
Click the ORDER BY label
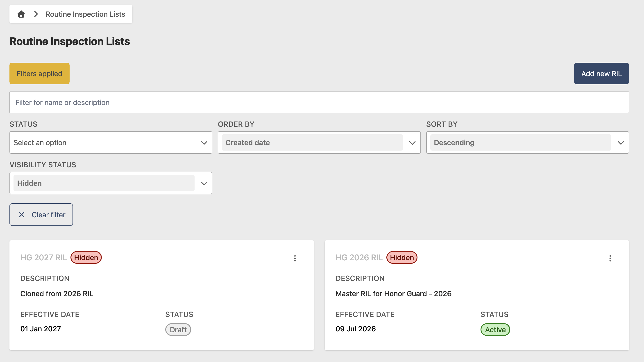pyautogui.click(x=236, y=124)
